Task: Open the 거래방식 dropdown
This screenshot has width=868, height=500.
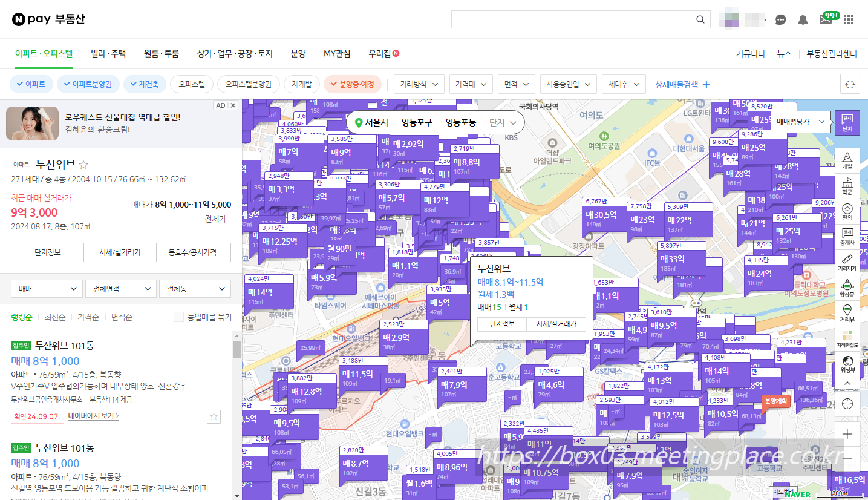Action: (420, 85)
